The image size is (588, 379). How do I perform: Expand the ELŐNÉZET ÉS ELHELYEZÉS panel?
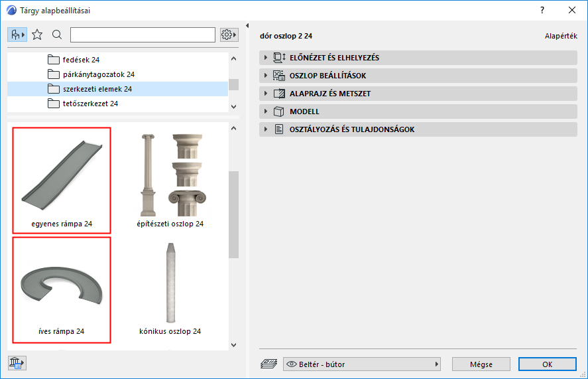coord(418,58)
